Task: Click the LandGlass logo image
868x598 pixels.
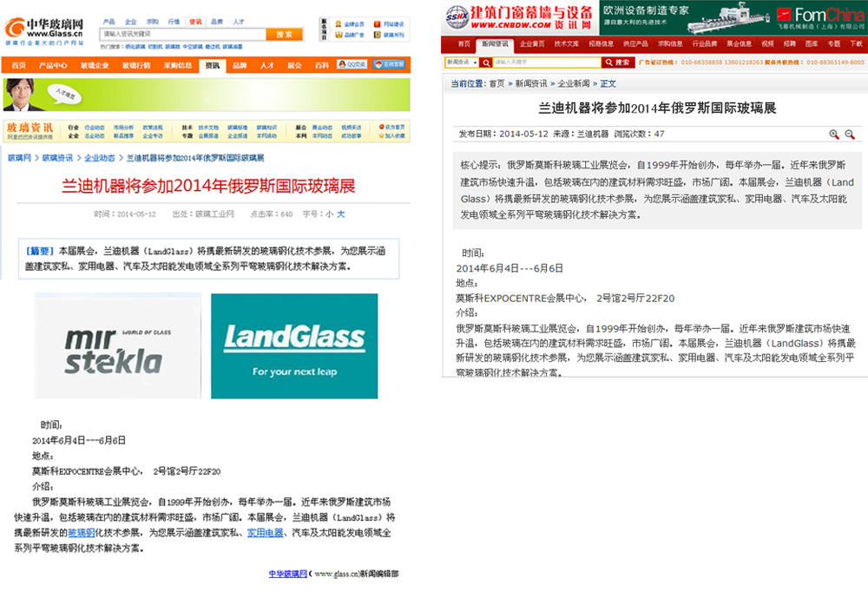Action: 294,345
